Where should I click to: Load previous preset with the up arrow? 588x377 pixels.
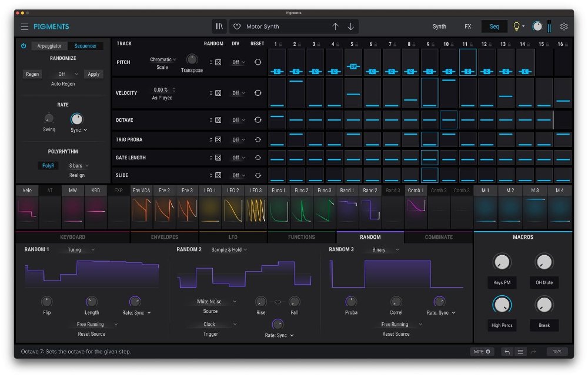(335, 26)
